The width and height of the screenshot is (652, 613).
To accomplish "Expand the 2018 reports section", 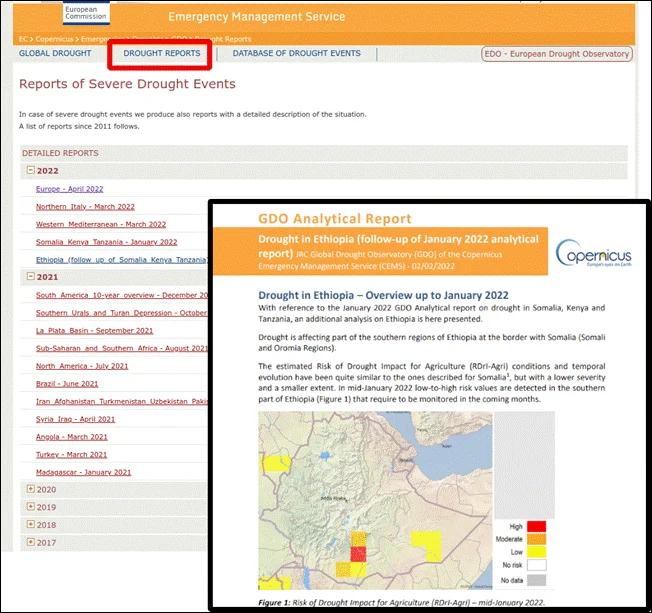I will pyautogui.click(x=31, y=525).
